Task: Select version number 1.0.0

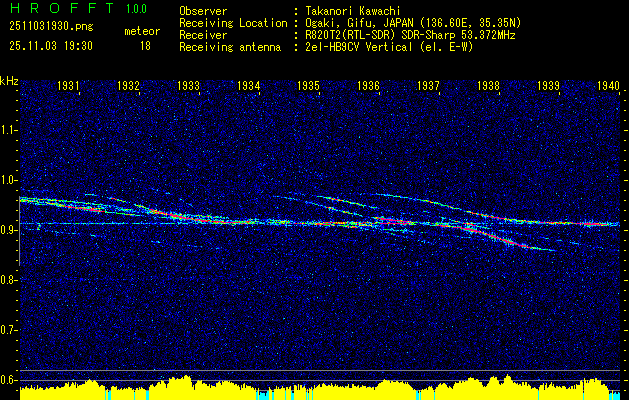Action: coord(136,9)
